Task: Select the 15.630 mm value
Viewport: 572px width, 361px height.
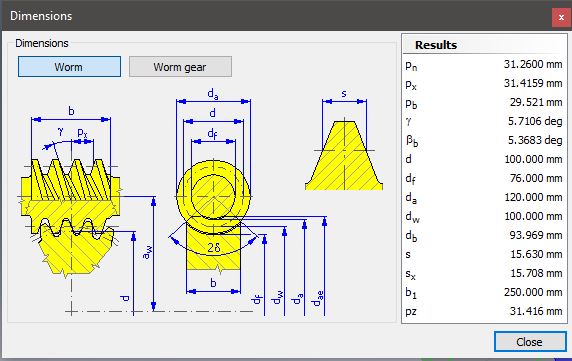Action: 536,254
